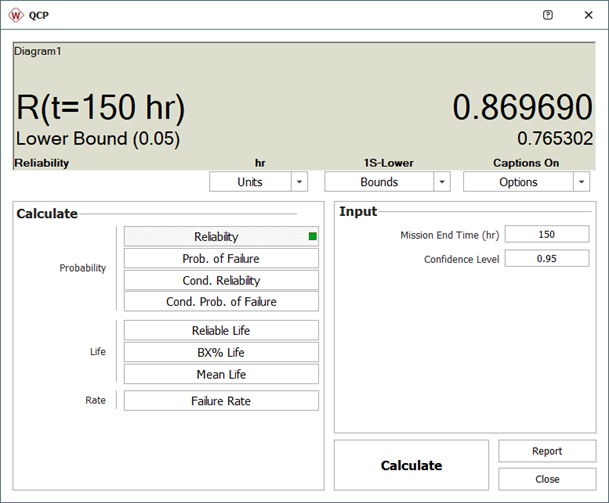
Task: Select BX% Life calculation
Action: (x=221, y=353)
